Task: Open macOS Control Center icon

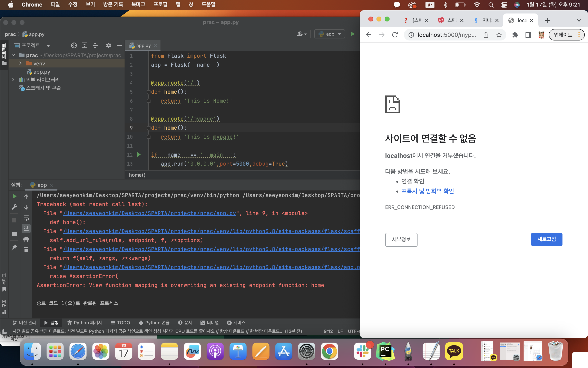Action: click(x=504, y=5)
